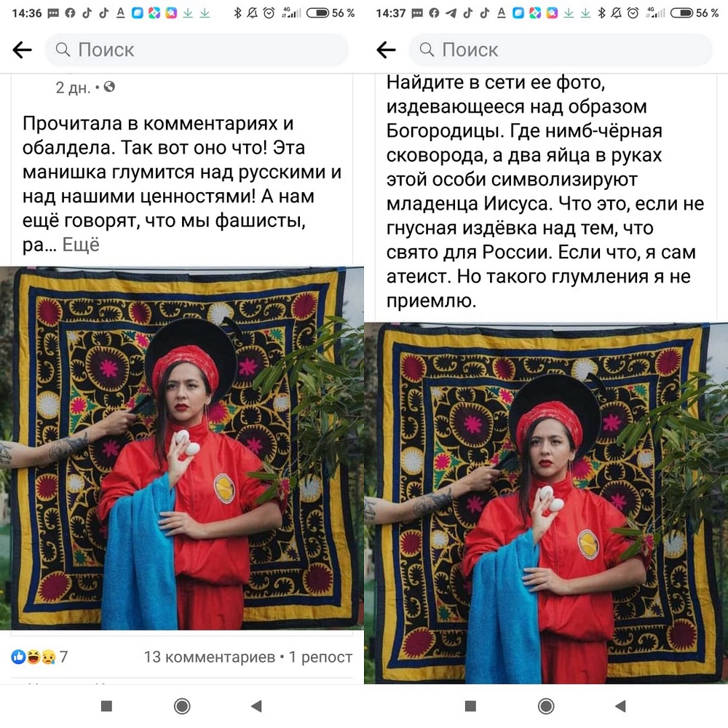728x728 pixels.
Task: Tap the magnifier icon in left search bar
Action: click(x=63, y=50)
